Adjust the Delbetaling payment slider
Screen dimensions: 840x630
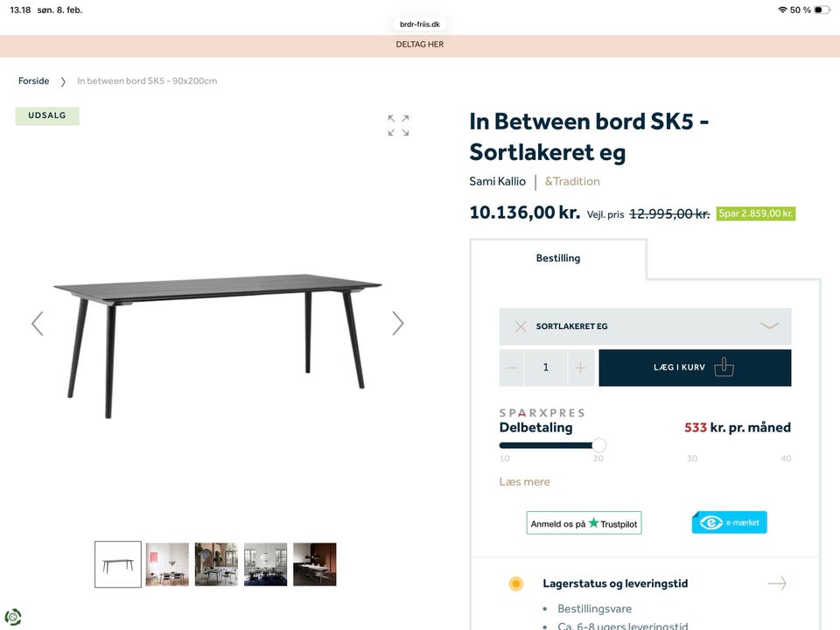click(x=598, y=445)
